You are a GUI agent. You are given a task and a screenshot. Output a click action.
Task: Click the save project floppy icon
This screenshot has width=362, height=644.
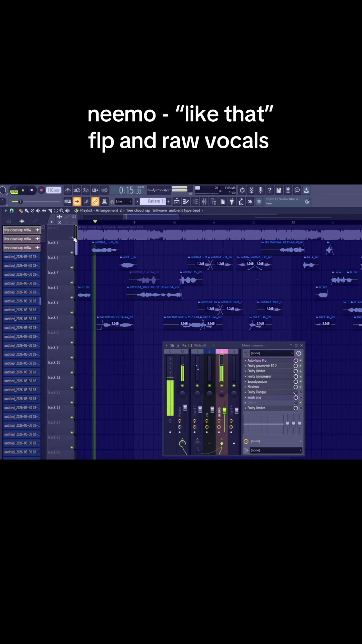point(279,190)
